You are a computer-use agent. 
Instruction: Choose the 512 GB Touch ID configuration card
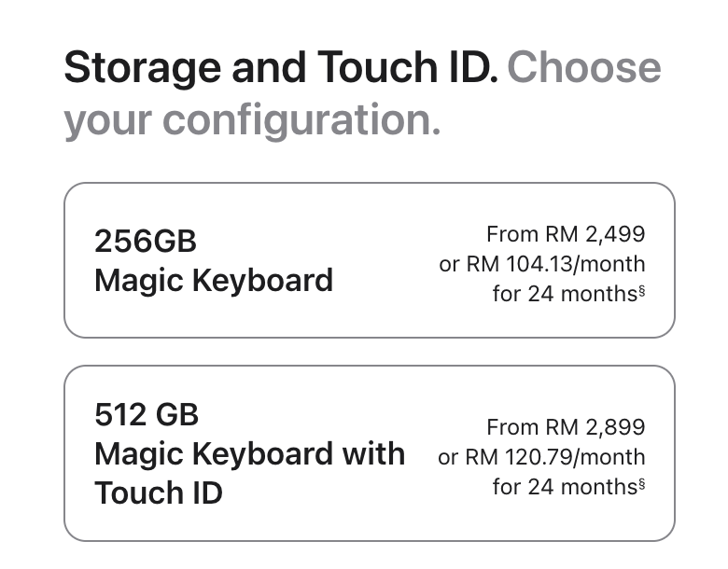pyautogui.click(x=369, y=452)
